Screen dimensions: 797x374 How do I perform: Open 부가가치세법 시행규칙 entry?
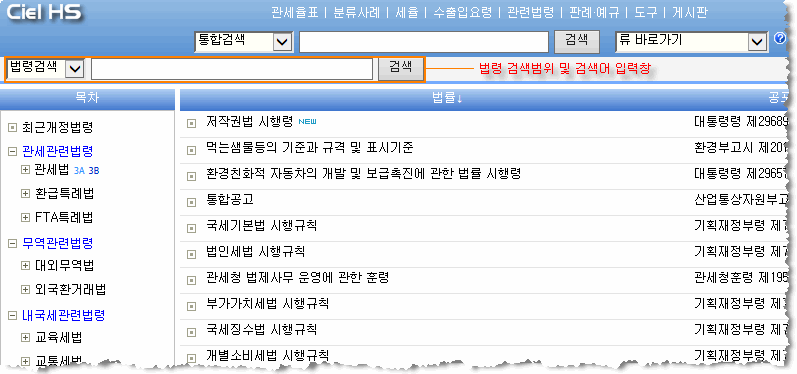(x=268, y=304)
